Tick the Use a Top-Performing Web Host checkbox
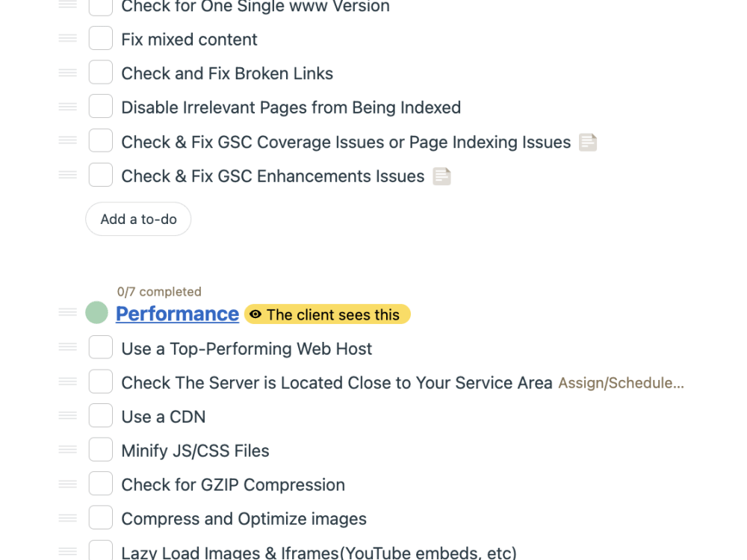Screen dimensions: 747x560 coord(101,347)
